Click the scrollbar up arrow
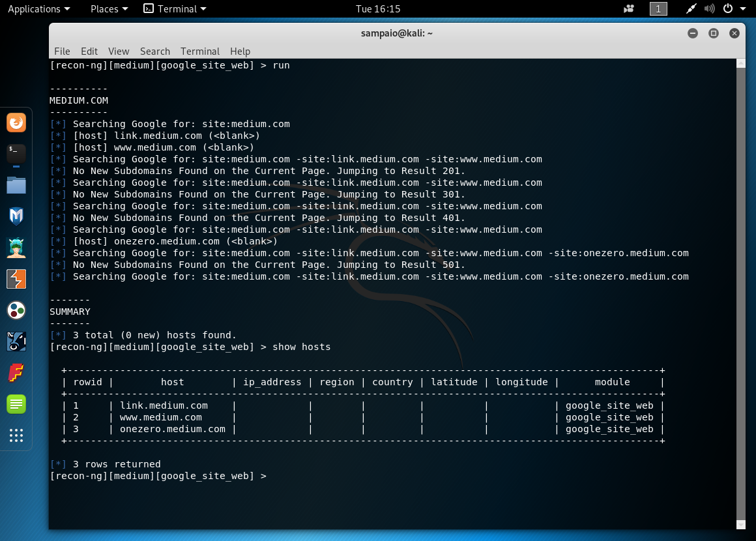Screen dimensions: 756x541 point(741,63)
